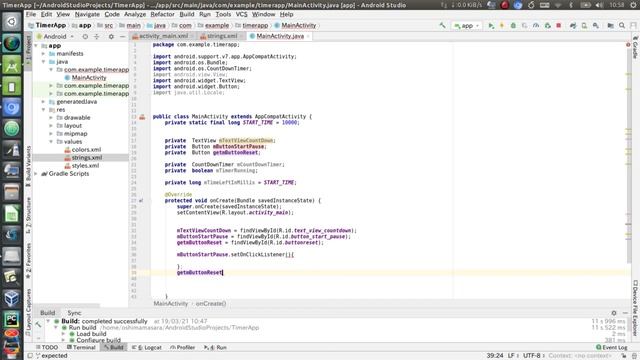Open Build Variants side tab
Viewport: 640px width, 360px height.
click(x=28, y=167)
